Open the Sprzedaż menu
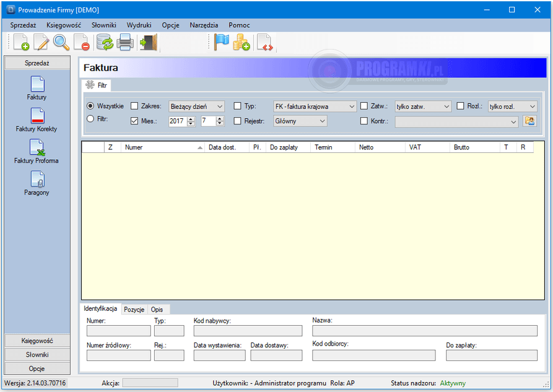 (x=23, y=25)
